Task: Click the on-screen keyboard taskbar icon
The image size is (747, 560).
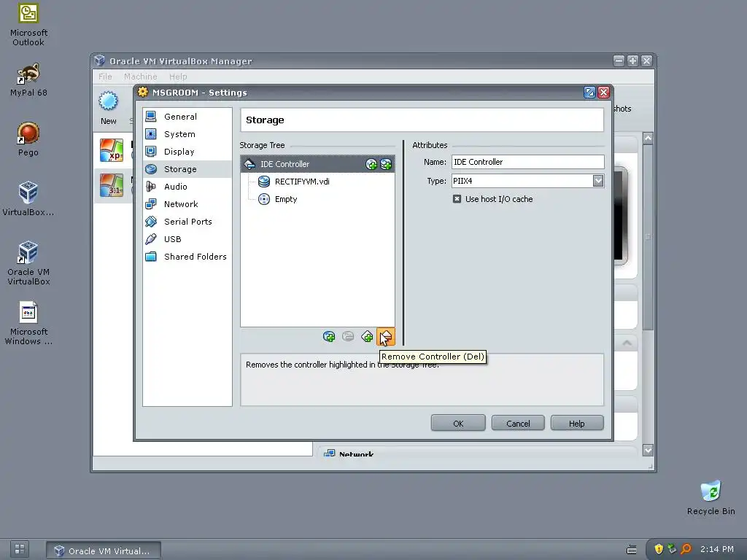Action: (632, 550)
